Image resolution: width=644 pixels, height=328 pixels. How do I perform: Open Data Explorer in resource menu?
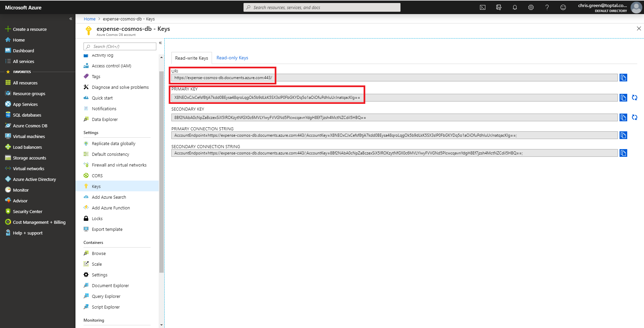point(105,120)
